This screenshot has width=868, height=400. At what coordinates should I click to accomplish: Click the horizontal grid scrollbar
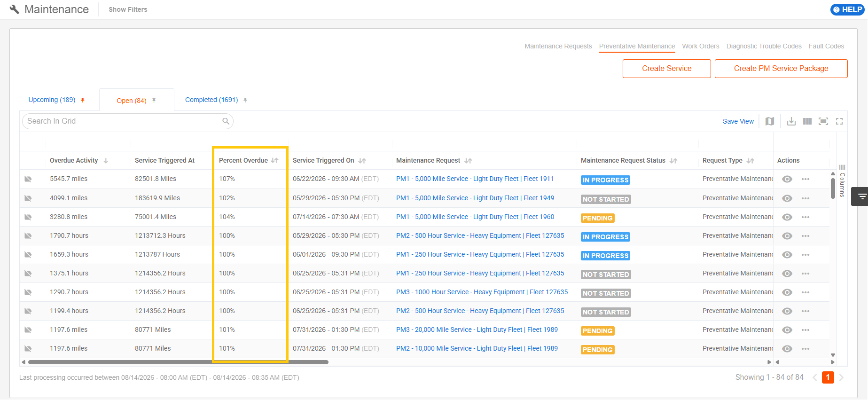[x=179, y=362]
